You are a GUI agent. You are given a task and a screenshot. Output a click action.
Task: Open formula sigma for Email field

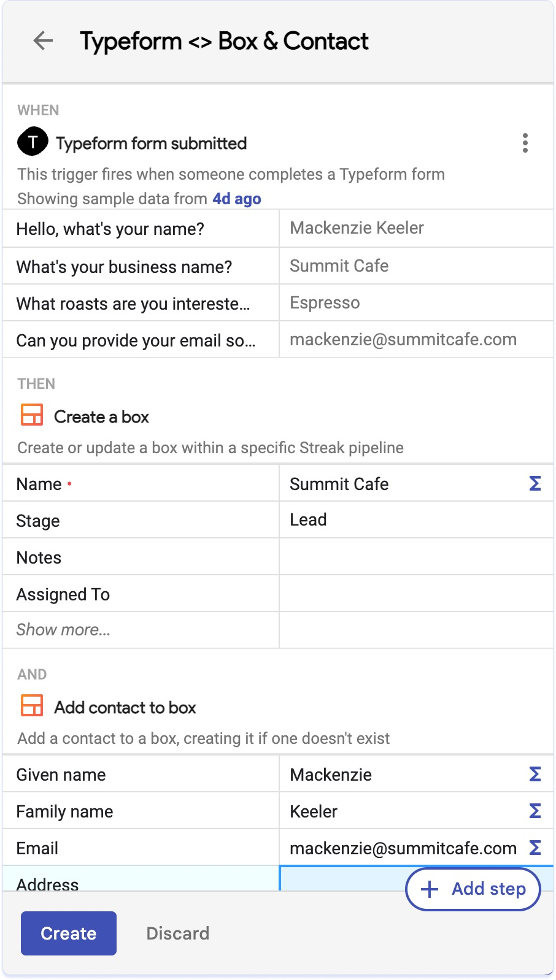535,848
